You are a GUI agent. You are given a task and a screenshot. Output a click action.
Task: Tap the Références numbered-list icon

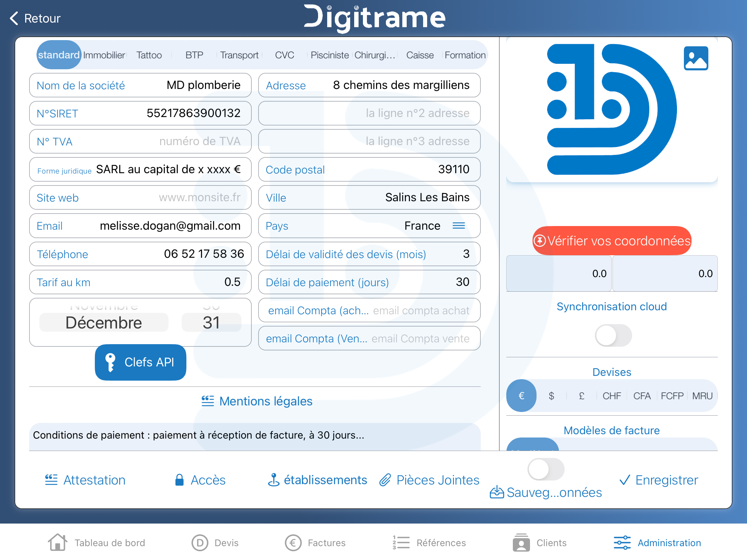click(401, 542)
